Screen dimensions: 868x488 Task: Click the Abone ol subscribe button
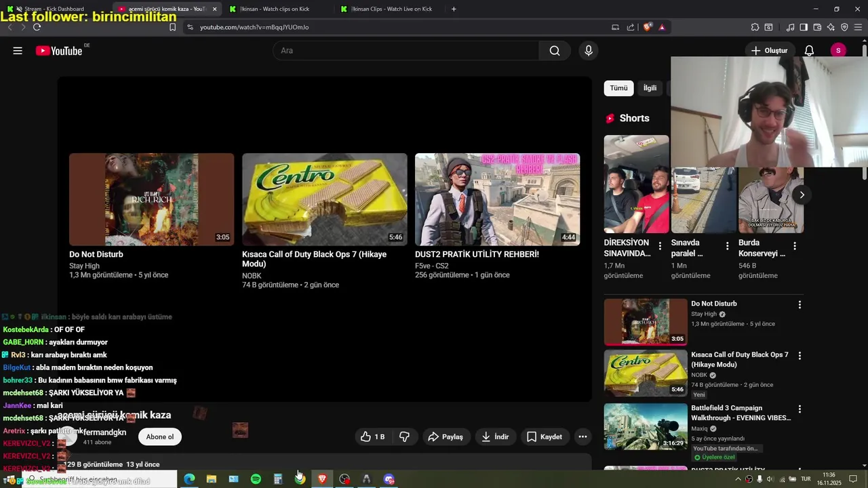coord(160,436)
